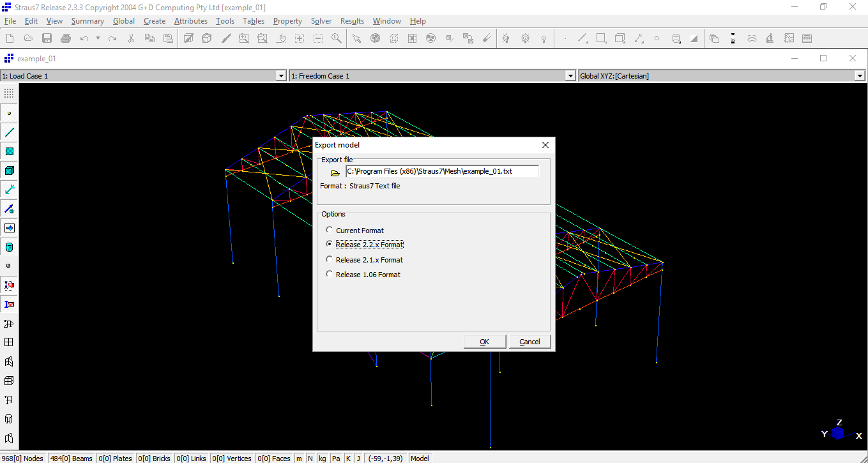Click the Links count in status bar
The width and height of the screenshot is (868, 463).
pos(191,458)
